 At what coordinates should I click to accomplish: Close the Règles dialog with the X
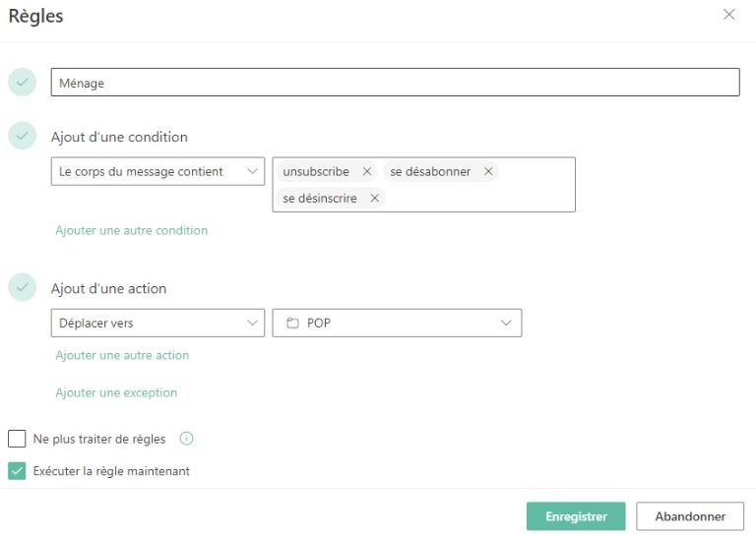[729, 15]
